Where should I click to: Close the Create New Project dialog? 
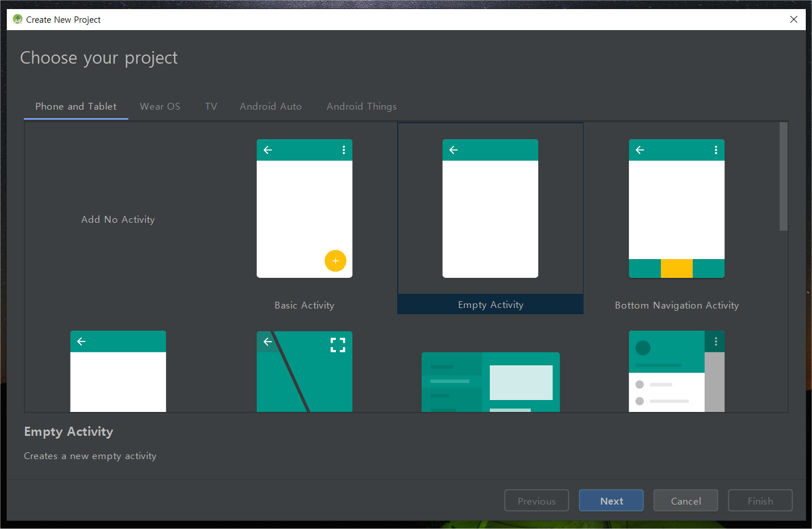pos(794,19)
